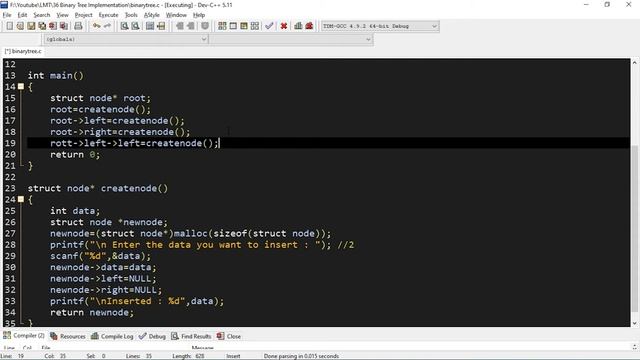640x360 pixels.
Task: Select the binarytree.c editor tab
Action: click(23, 51)
